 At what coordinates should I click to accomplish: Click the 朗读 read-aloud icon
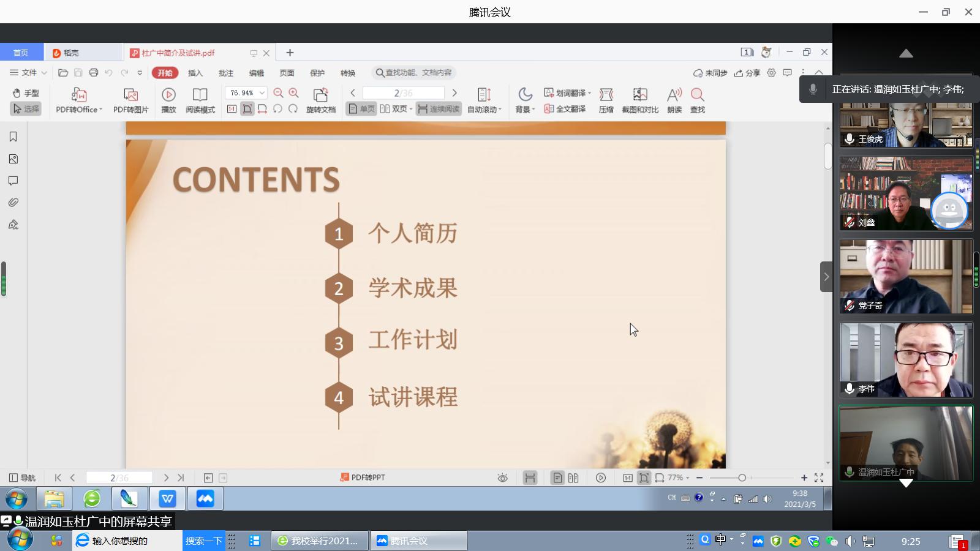(x=674, y=95)
